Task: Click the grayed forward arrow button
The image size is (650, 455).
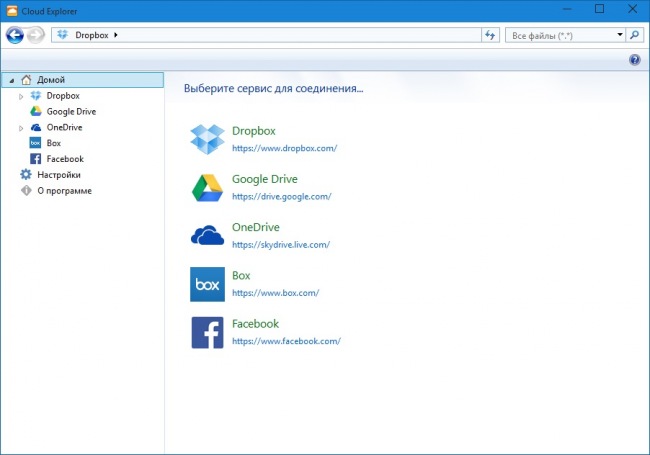Action: [36, 35]
